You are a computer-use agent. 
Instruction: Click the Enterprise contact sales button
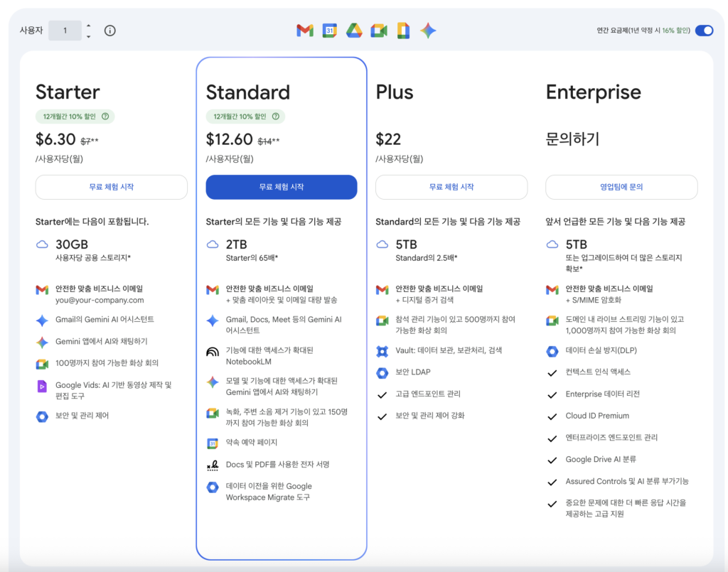click(621, 187)
